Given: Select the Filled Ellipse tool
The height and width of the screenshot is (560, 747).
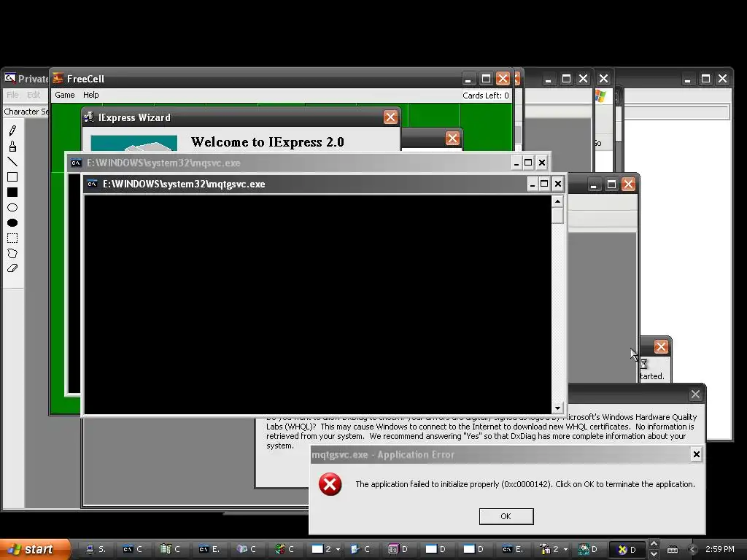Looking at the screenshot, I should point(13,222).
